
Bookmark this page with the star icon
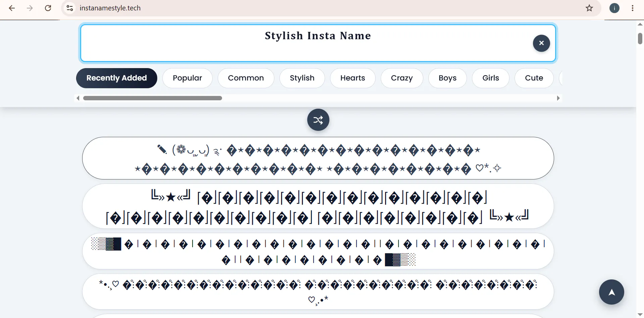click(x=589, y=8)
